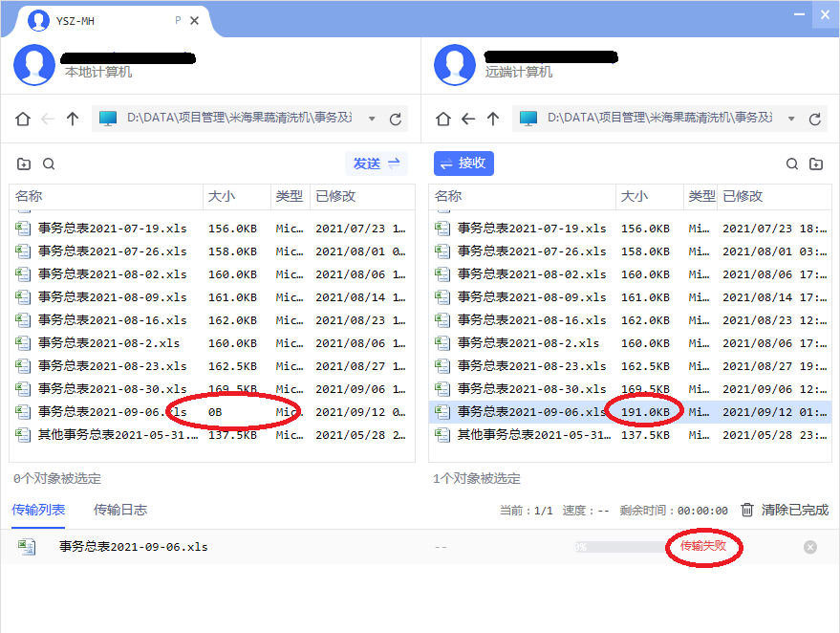Select local file 事务总表2021-08-30.xls
The image size is (840, 633).
coord(212,389)
